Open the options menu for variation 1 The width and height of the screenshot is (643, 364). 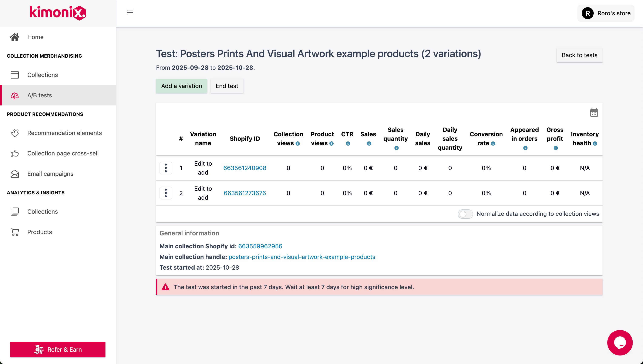(166, 168)
